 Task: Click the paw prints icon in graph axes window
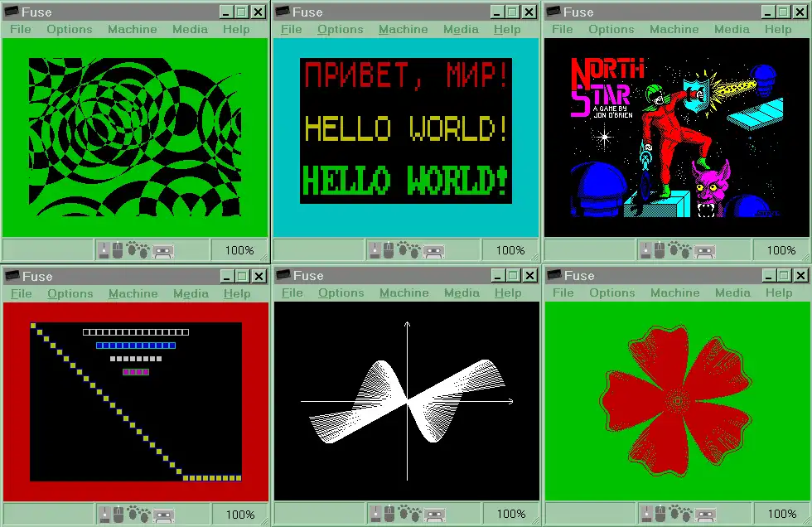(409, 514)
